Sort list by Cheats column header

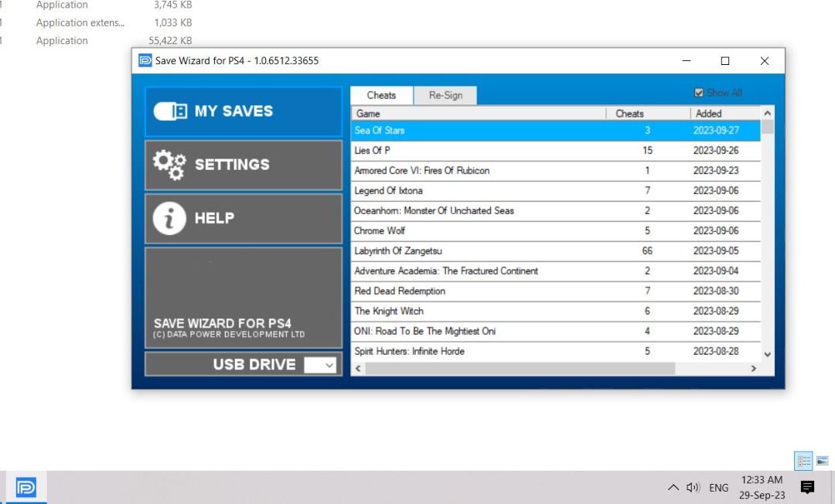point(648,114)
